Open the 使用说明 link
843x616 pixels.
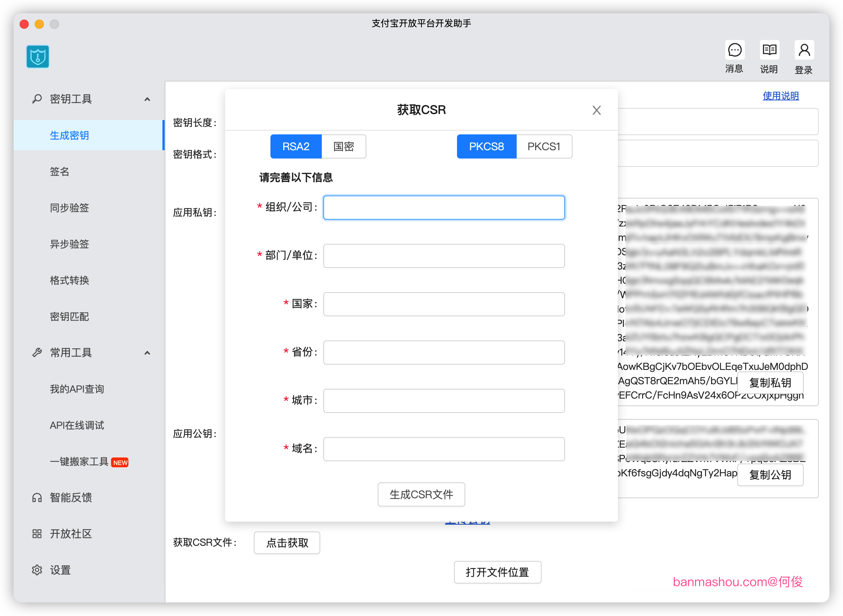[781, 96]
